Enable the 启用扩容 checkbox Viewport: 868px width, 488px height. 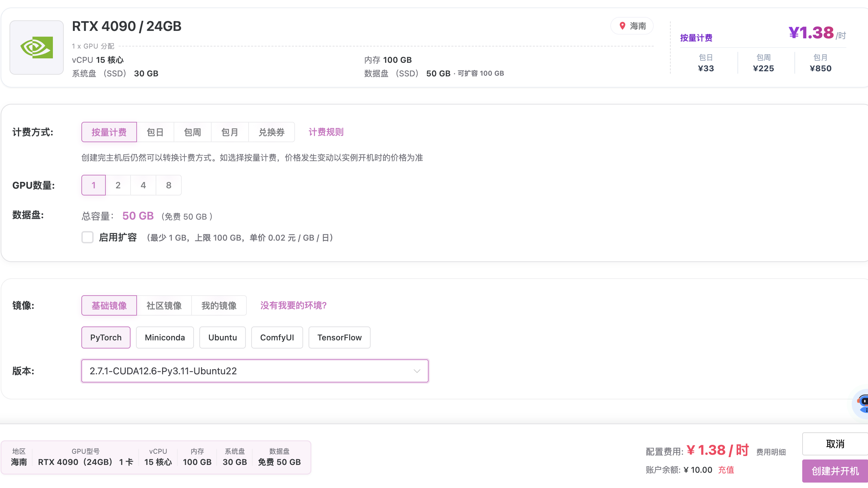(x=87, y=237)
